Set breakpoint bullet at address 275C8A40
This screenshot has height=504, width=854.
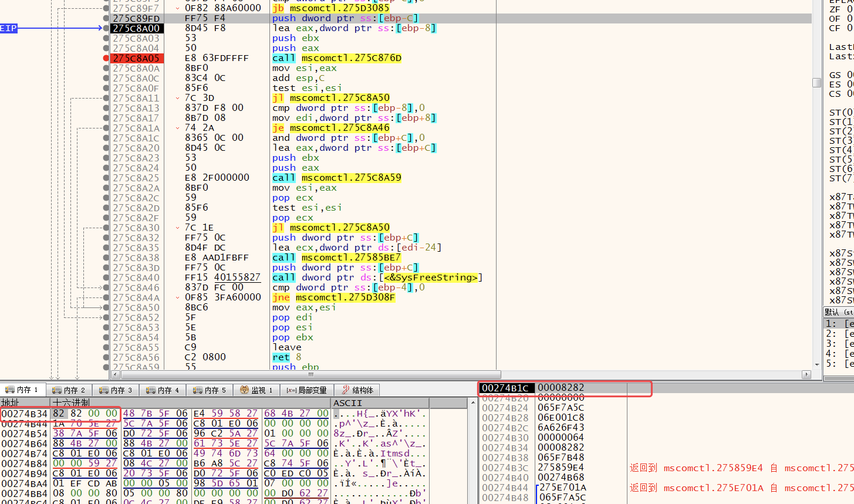pos(106,278)
